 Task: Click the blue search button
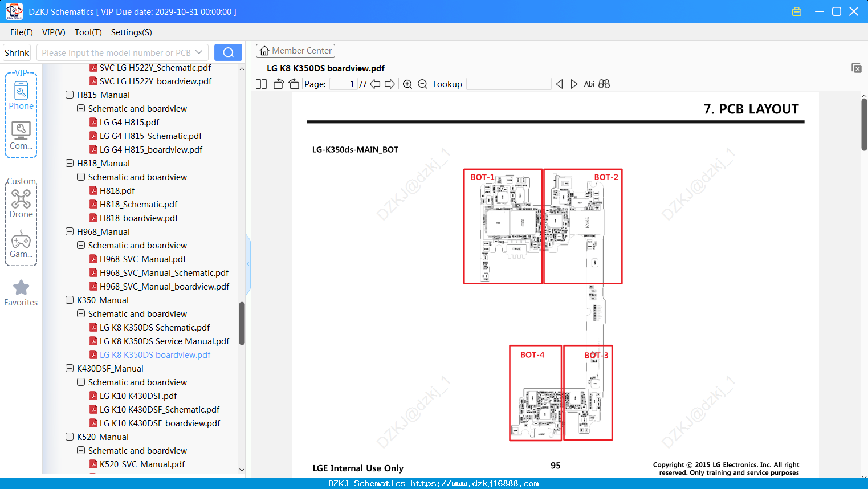click(228, 52)
